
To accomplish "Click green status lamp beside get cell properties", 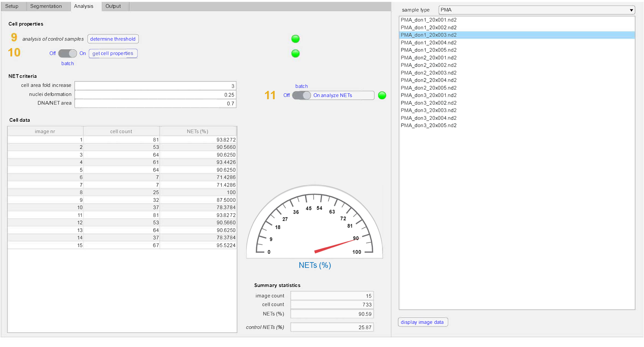I will coord(295,53).
